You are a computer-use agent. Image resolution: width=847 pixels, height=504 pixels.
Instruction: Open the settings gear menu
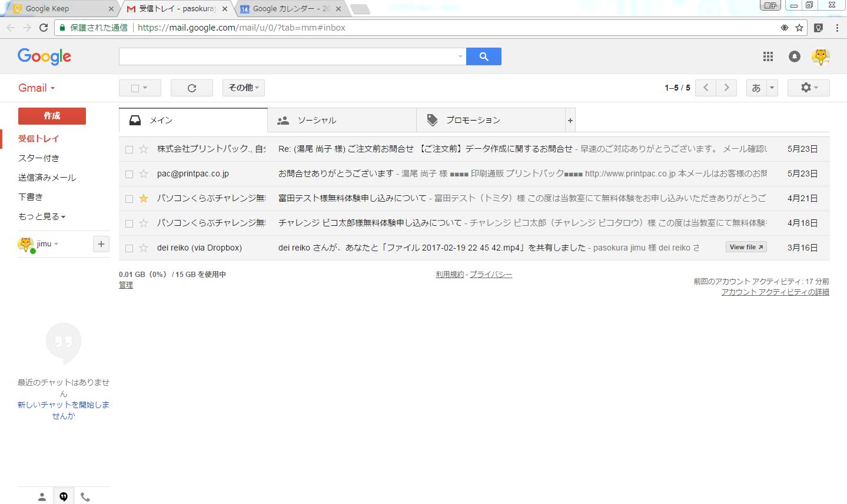point(809,88)
